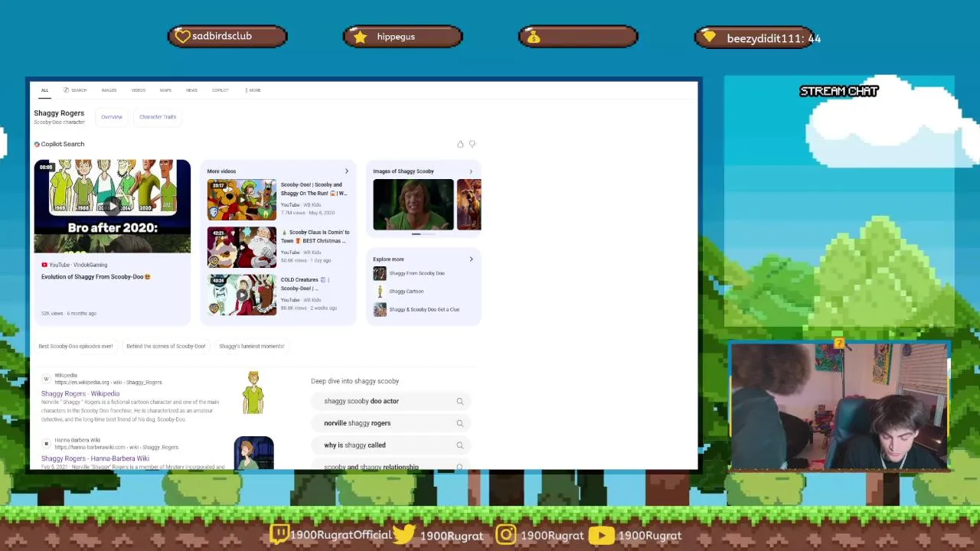Play the Evolution of Shaggy video
980x551 pixels.
112,206
